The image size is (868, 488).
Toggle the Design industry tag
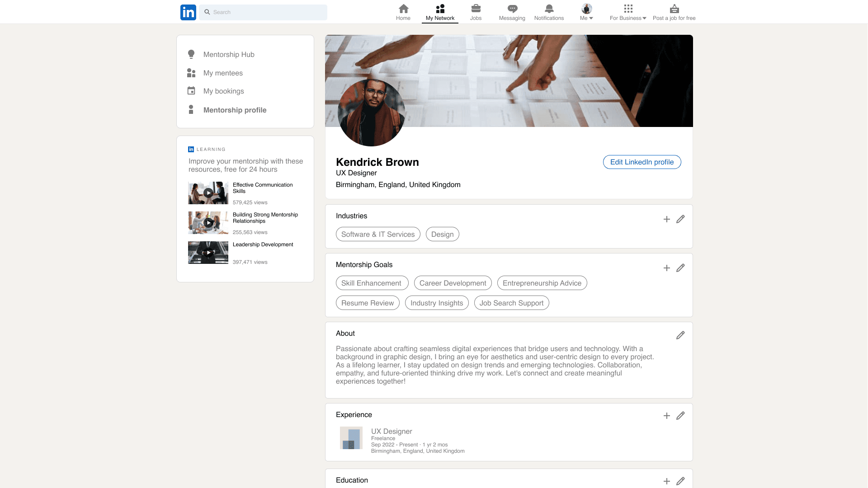point(442,234)
